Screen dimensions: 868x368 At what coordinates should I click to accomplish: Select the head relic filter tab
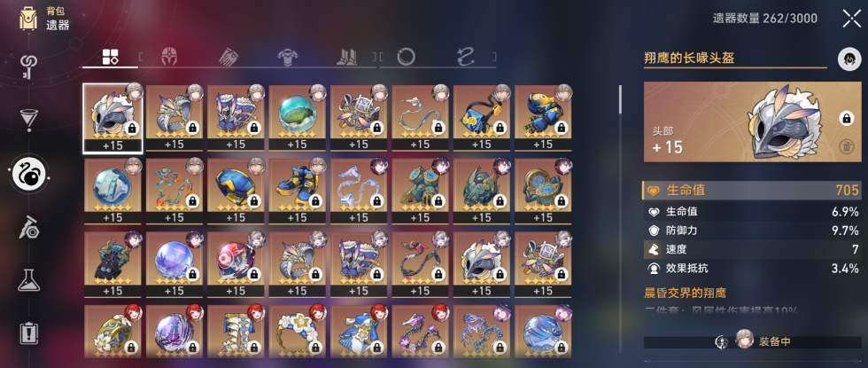169,57
